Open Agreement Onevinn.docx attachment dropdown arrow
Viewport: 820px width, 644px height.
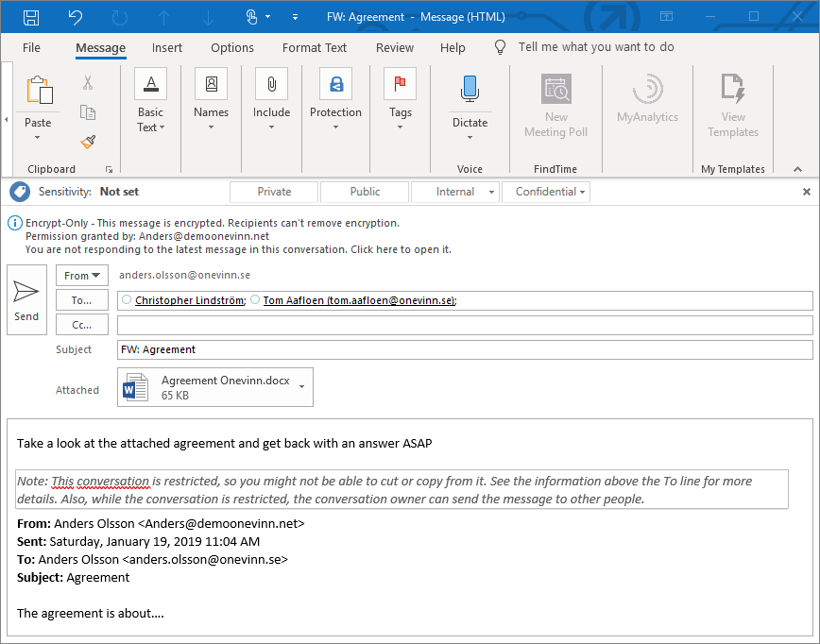(x=301, y=386)
